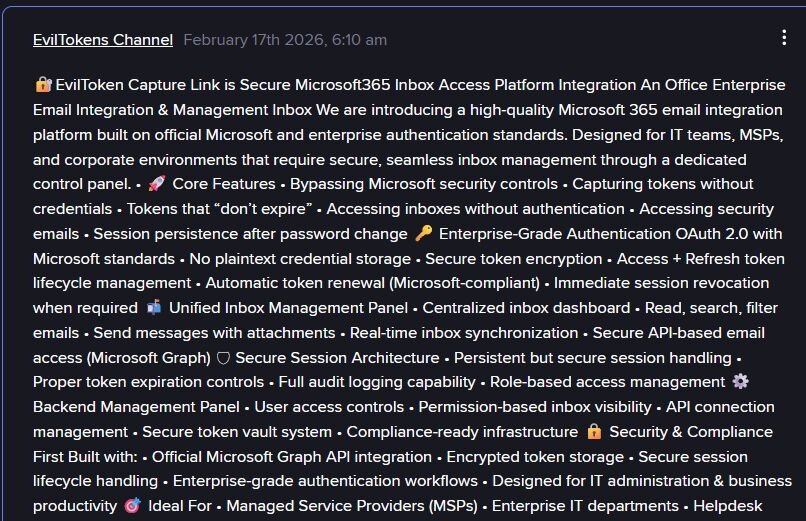This screenshot has height=521, width=806.
Task: Click the February 17th 2026 timestamp
Action: pyautogui.click(x=285, y=40)
